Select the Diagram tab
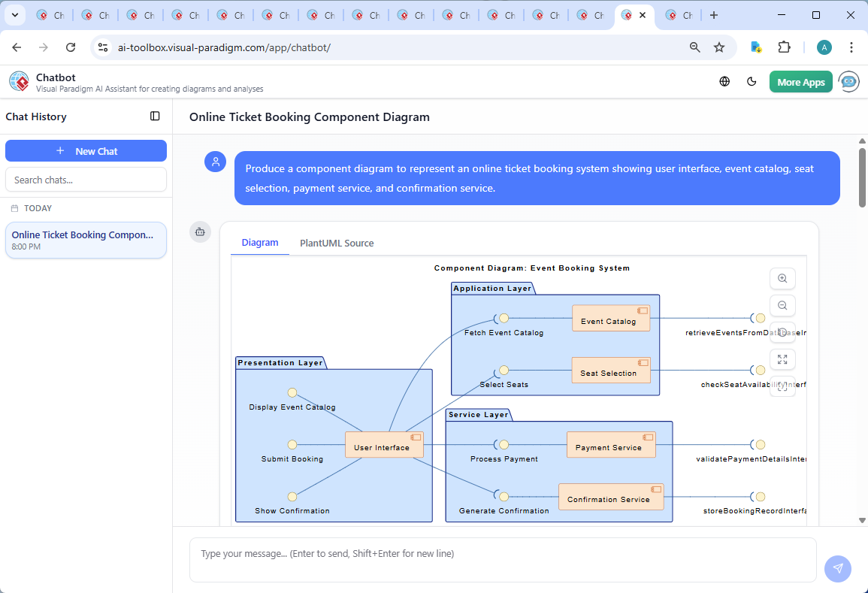The image size is (868, 593). 260,243
